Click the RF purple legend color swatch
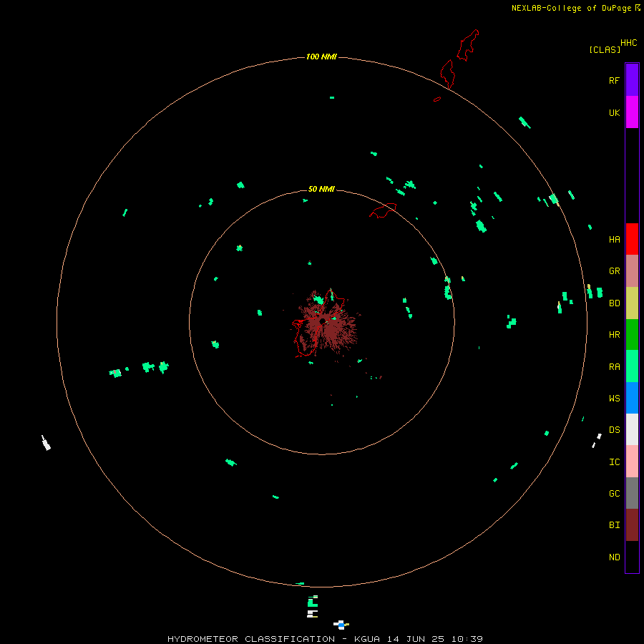644x644 pixels. [632, 80]
